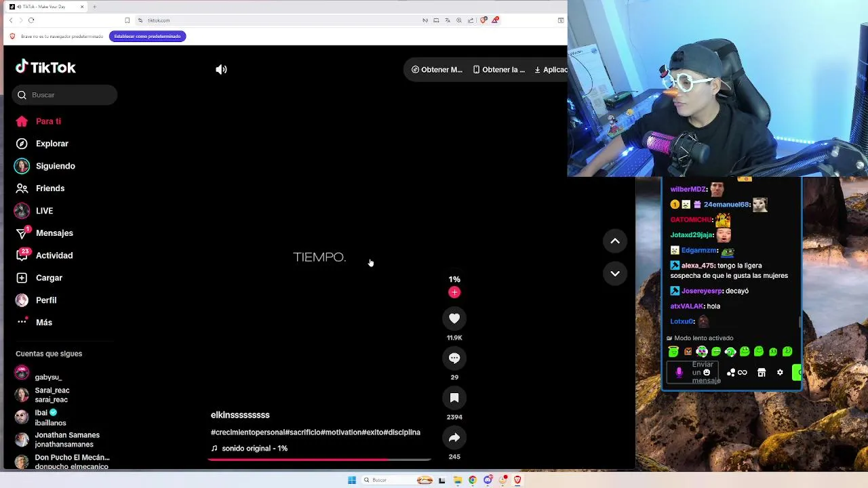This screenshot has width=868, height=488.
Task: Open Discord from the taskbar
Action: coord(488,480)
